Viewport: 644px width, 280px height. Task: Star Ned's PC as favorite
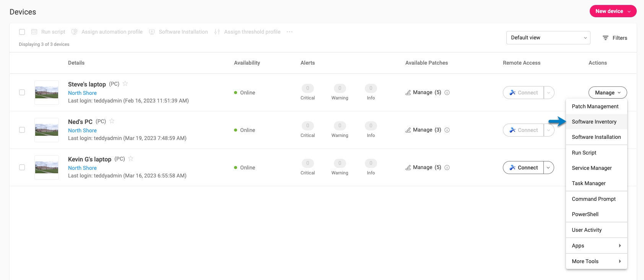point(112,121)
